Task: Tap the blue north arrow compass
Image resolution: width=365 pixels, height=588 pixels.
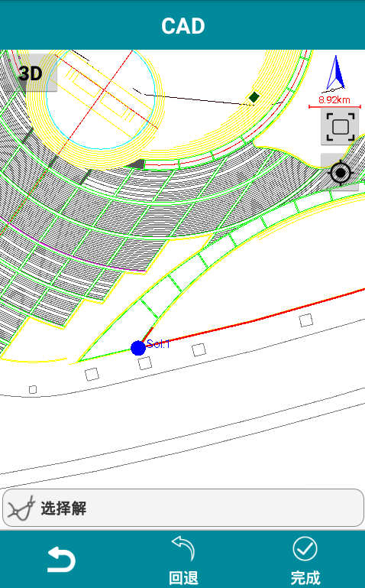Action: pyautogui.click(x=335, y=73)
